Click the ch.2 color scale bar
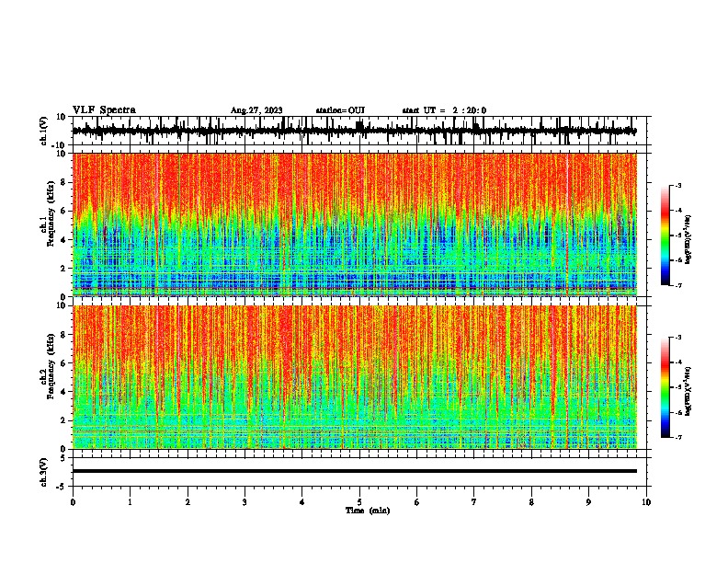The height and width of the screenshot is (563, 728). 665,387
